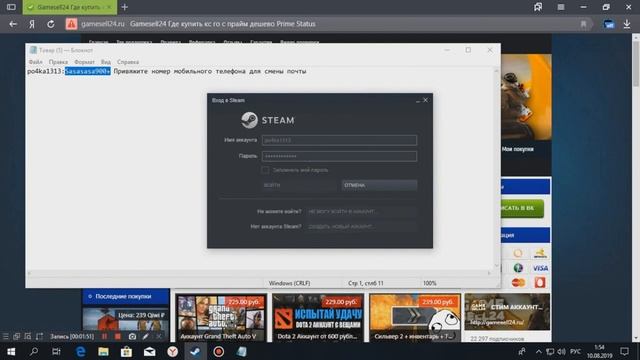This screenshot has width=640, height=360.
Task: Click Последние покупки sidebar header
Action: pos(126,296)
